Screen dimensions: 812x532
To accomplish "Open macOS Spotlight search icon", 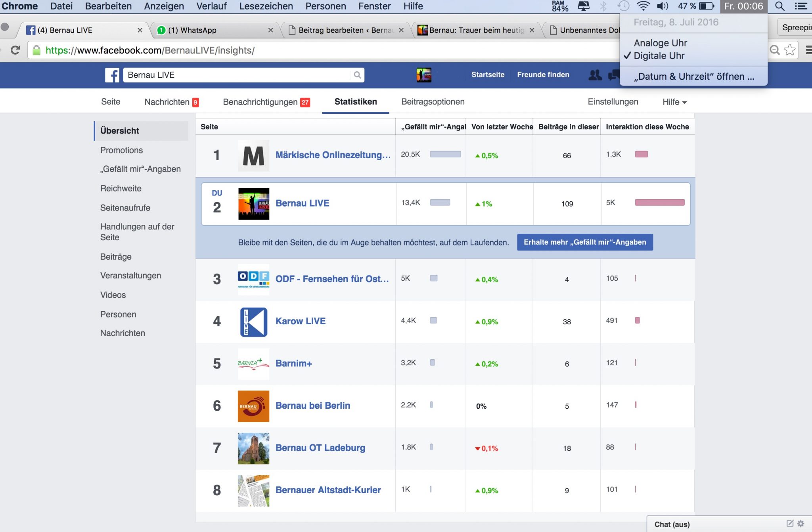I will [x=779, y=6].
